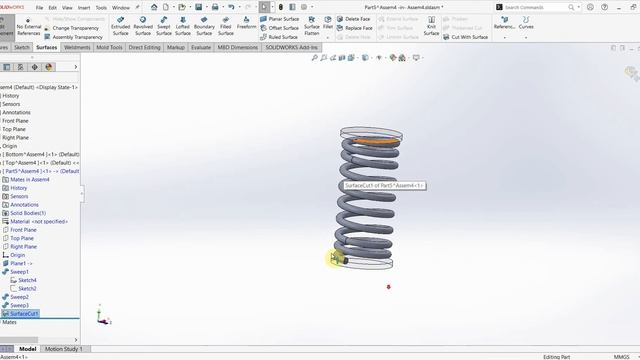Open the Curves tool
The image size is (640, 360).
coord(526,23)
